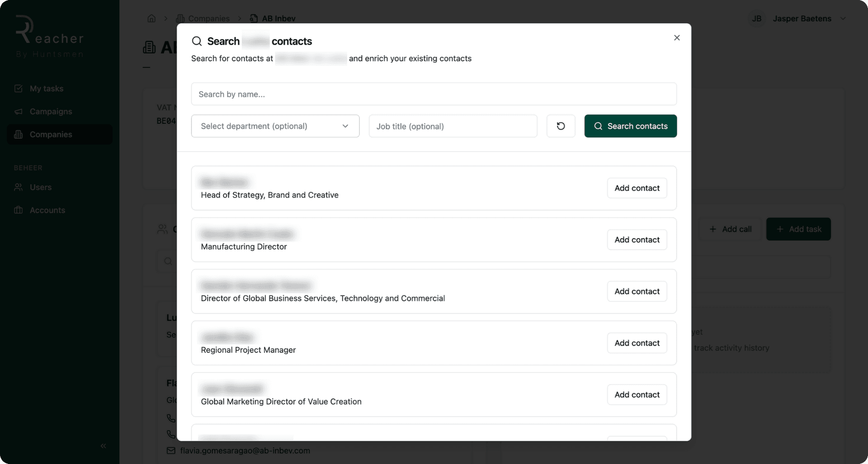Viewport: 868px width, 464px height.
Task: Add contact for the Manufacturing Director
Action: pyautogui.click(x=637, y=239)
